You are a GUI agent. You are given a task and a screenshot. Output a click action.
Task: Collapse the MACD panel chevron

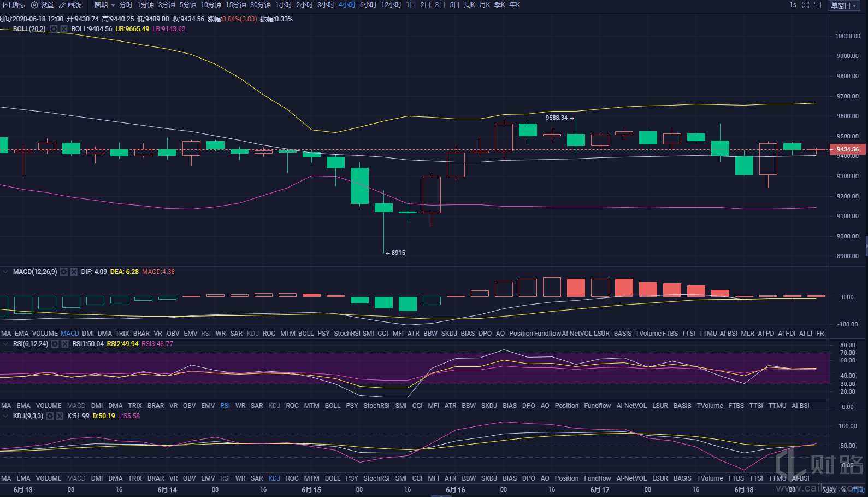coord(5,272)
